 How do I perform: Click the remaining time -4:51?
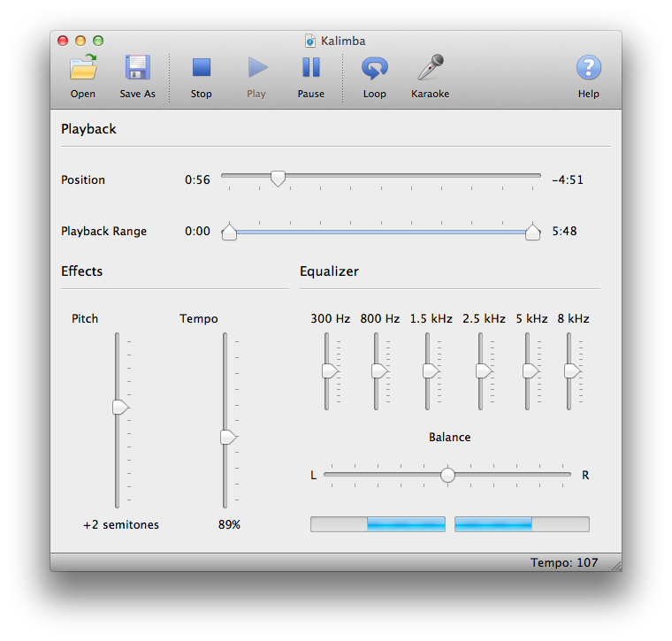pos(568,180)
